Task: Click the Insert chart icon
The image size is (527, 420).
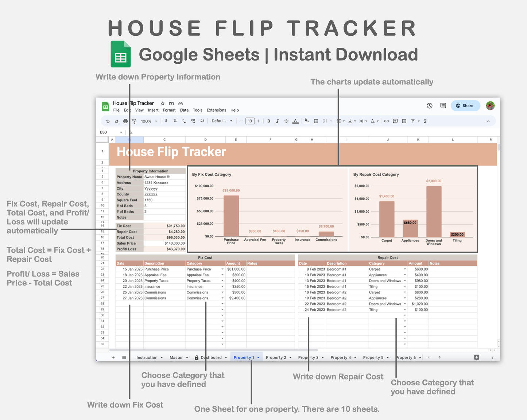Action: click(404, 121)
